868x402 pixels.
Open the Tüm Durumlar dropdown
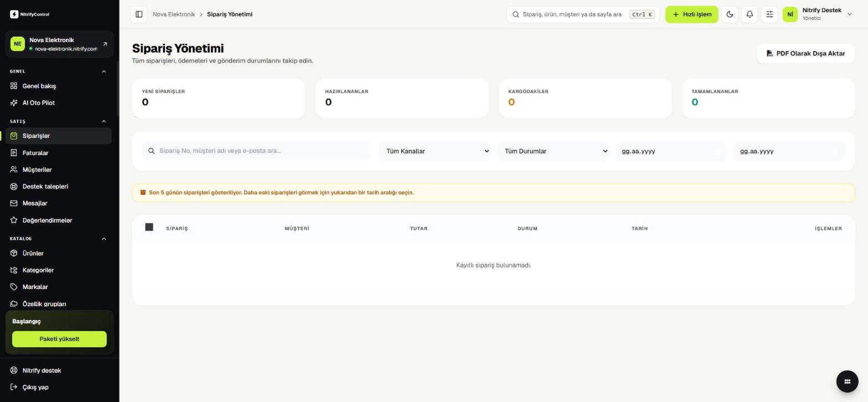[553, 151]
